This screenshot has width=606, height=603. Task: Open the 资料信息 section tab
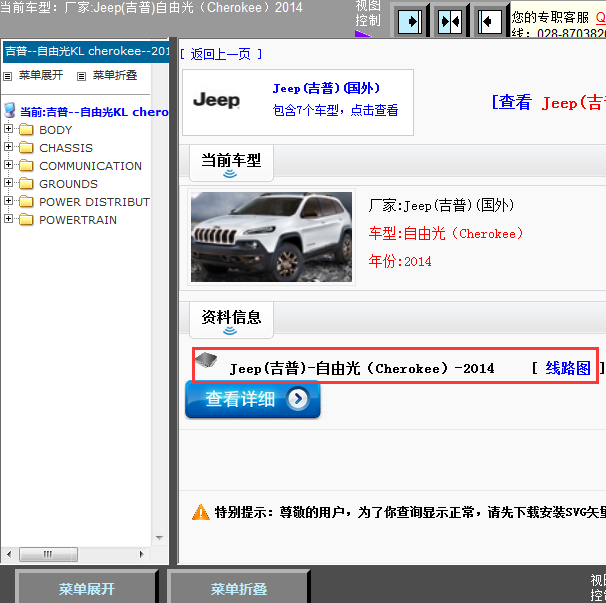(x=231, y=320)
